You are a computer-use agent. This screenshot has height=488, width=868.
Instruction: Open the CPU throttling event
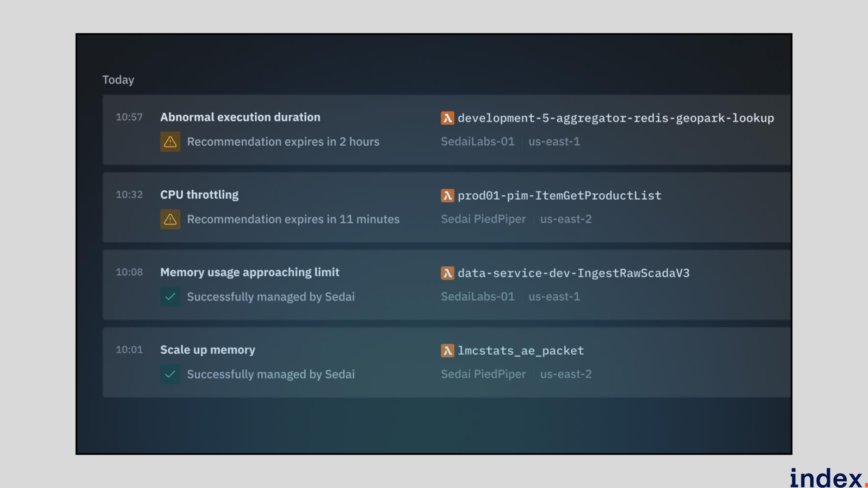pos(199,195)
